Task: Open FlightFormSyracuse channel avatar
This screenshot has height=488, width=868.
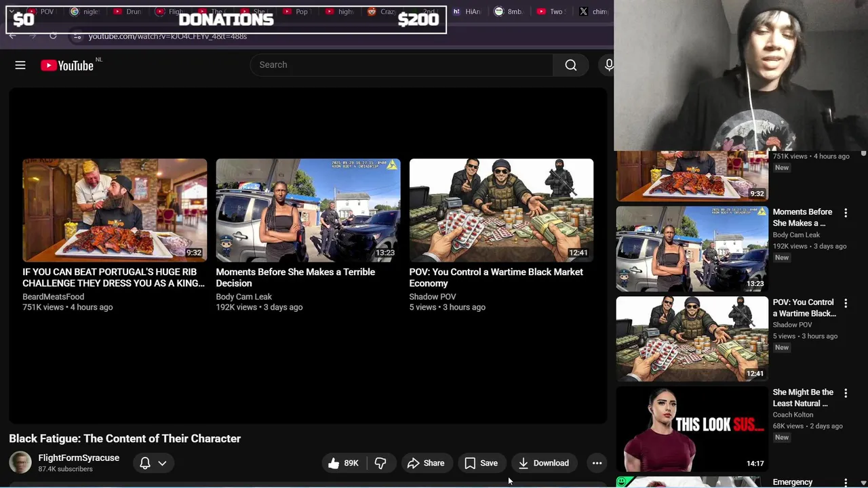Action: (20, 463)
